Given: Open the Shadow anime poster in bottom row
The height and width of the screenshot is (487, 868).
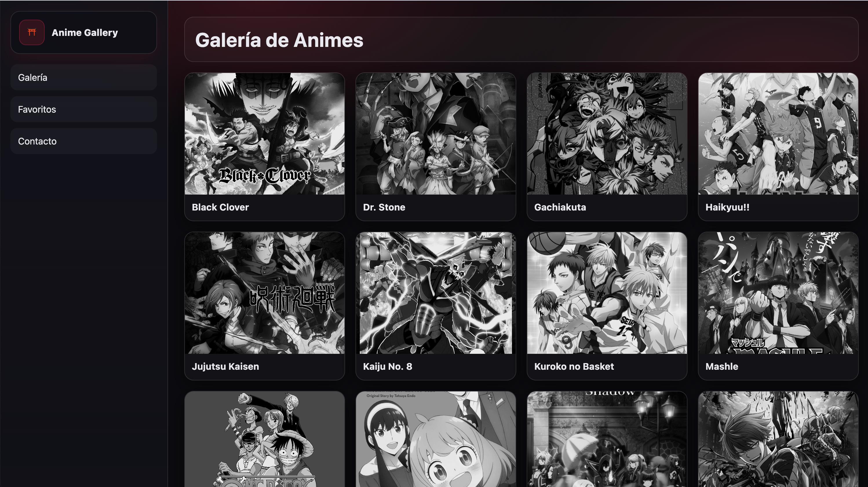Looking at the screenshot, I should coord(607,439).
